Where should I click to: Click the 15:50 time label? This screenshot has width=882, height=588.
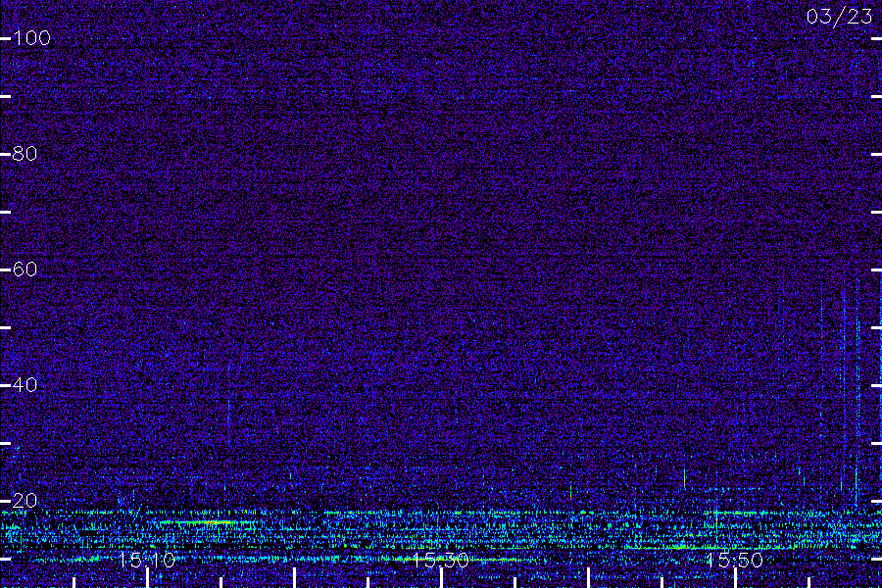[735, 561]
